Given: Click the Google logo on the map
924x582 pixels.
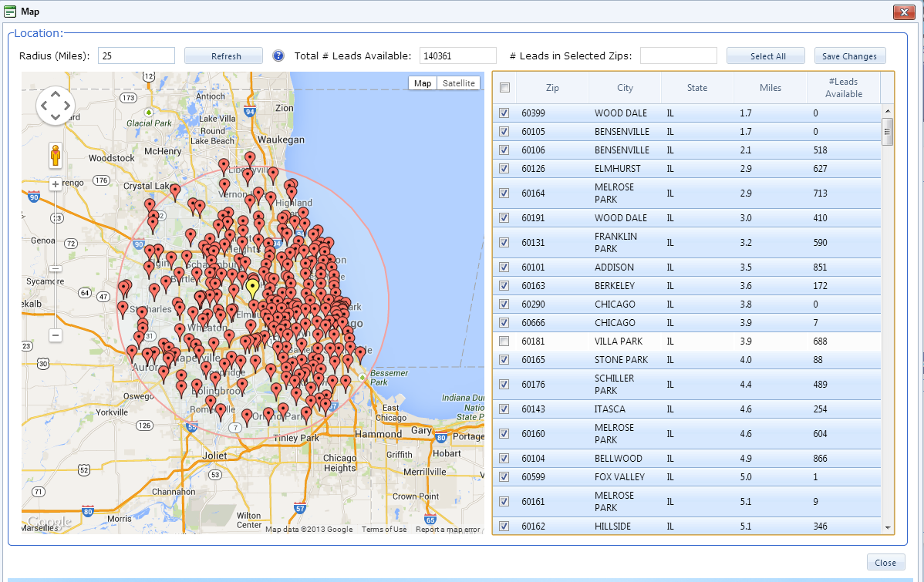Looking at the screenshot, I should pos(49,522).
